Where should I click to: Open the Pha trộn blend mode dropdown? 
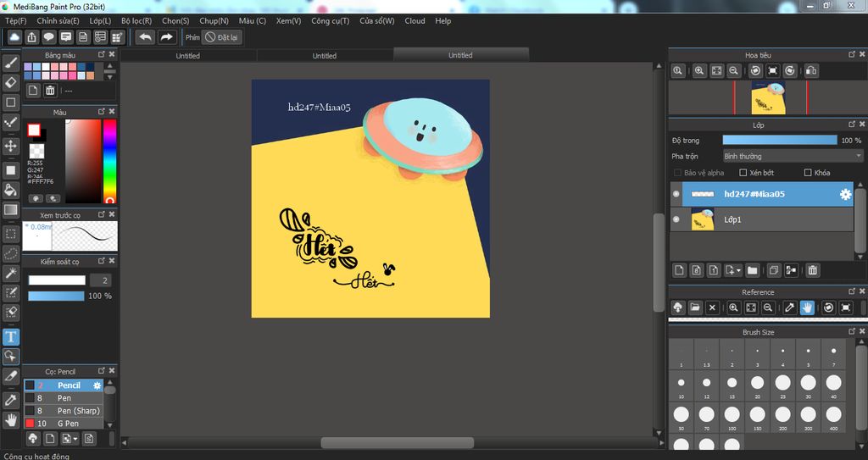pyautogui.click(x=793, y=157)
